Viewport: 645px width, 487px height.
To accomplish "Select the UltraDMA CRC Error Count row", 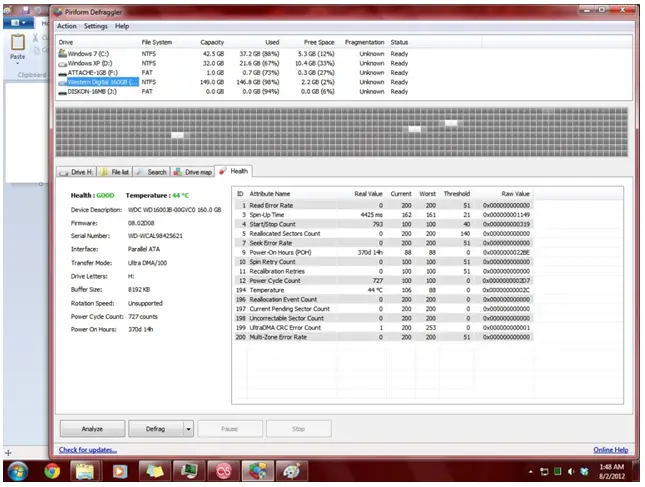I will (383, 327).
